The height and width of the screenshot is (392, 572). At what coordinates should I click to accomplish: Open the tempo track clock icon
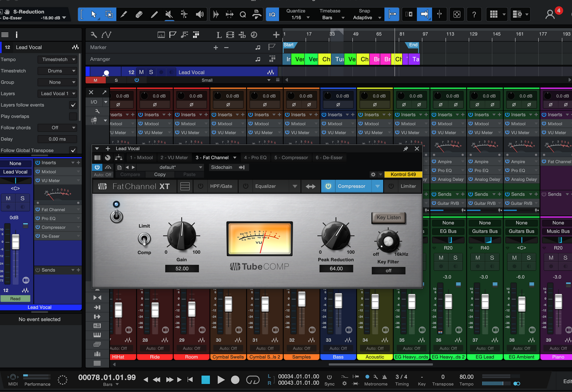click(x=254, y=35)
